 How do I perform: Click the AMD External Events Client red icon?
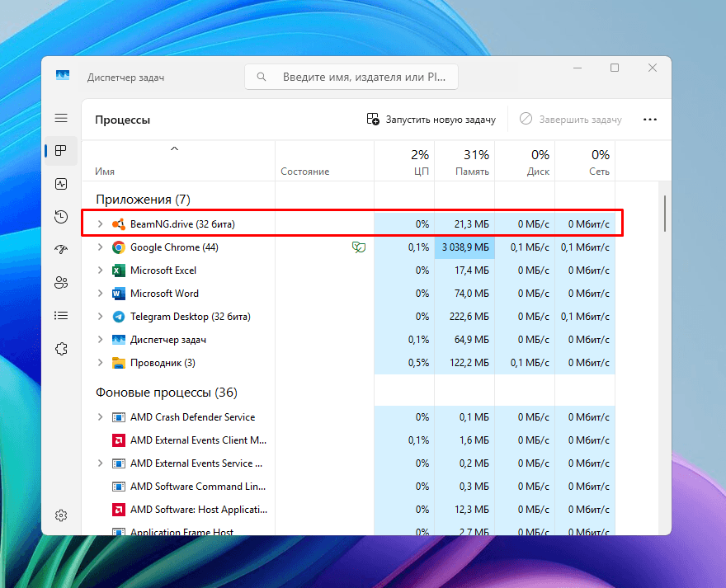[x=119, y=440]
